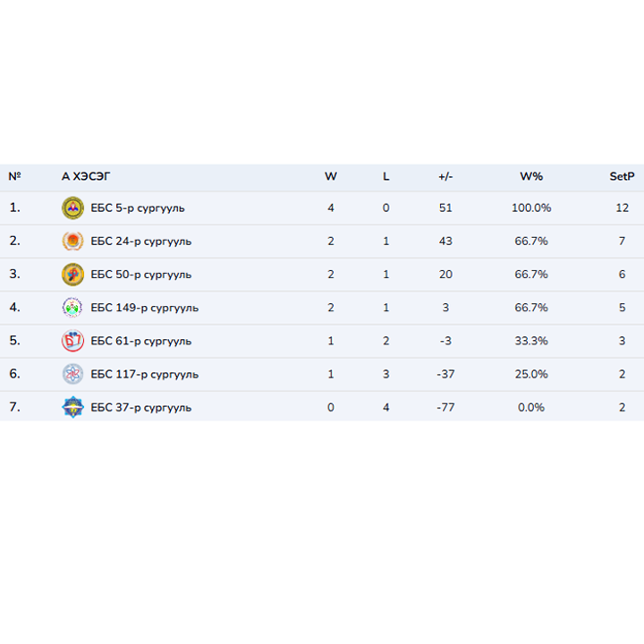Open the ЕБС 5-р сургууль team link
Image resolution: width=644 pixels, height=644 pixels.
click(x=138, y=208)
